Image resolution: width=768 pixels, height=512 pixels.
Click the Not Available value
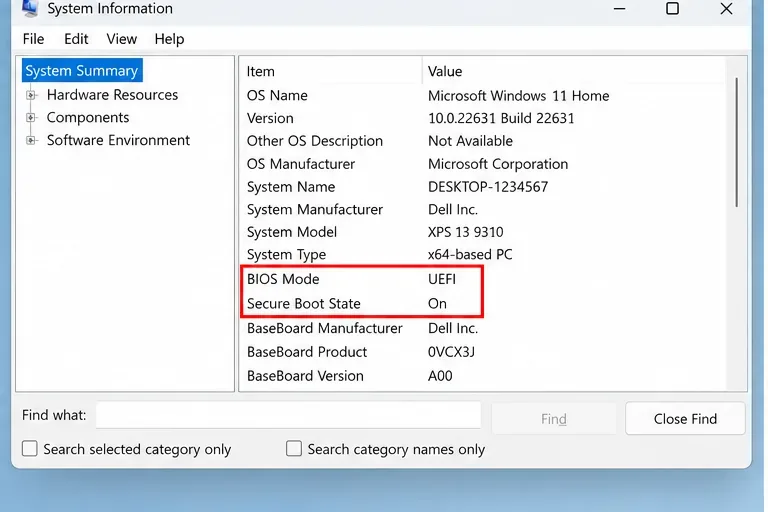pyautogui.click(x=470, y=141)
